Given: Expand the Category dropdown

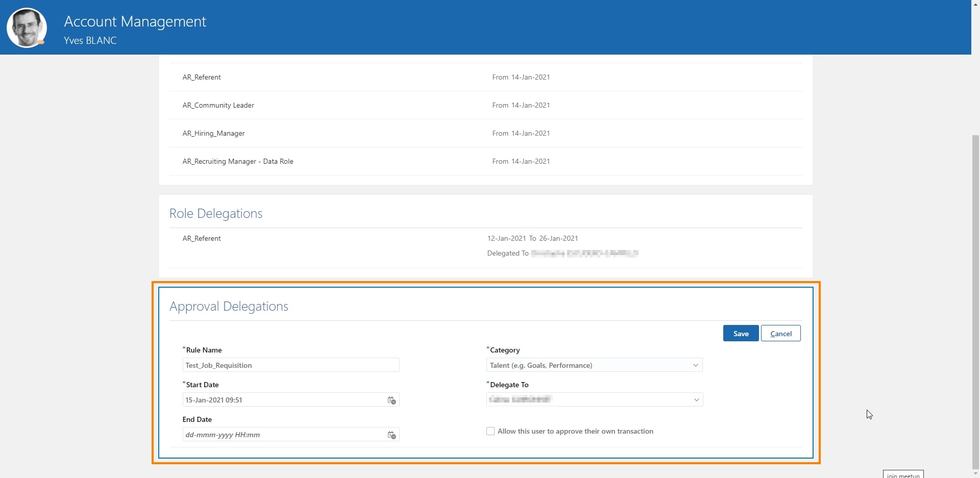Looking at the screenshot, I should (x=696, y=365).
